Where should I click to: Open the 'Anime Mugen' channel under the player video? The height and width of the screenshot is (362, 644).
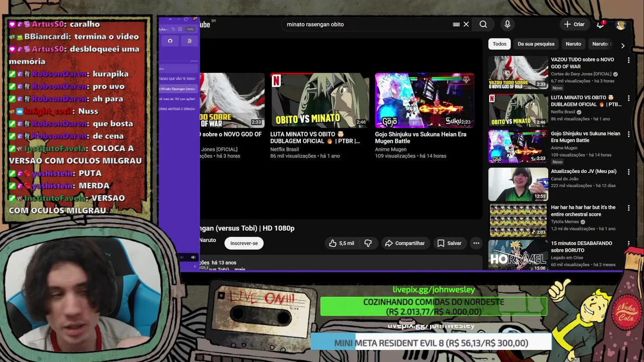(390, 149)
